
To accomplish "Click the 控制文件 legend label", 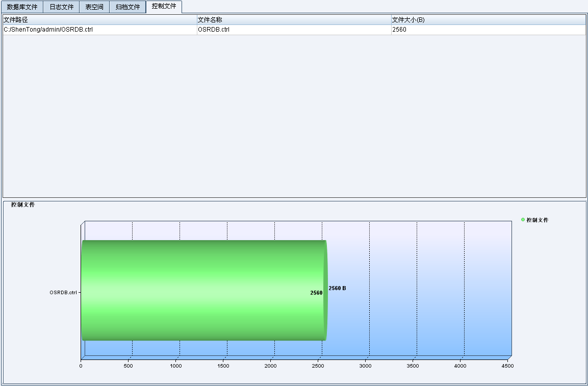I will (538, 220).
